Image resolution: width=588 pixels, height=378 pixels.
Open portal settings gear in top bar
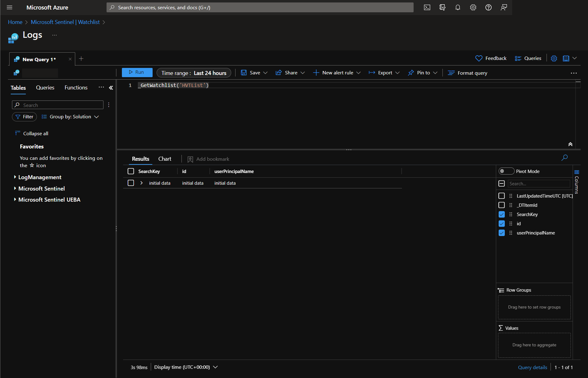coord(473,7)
